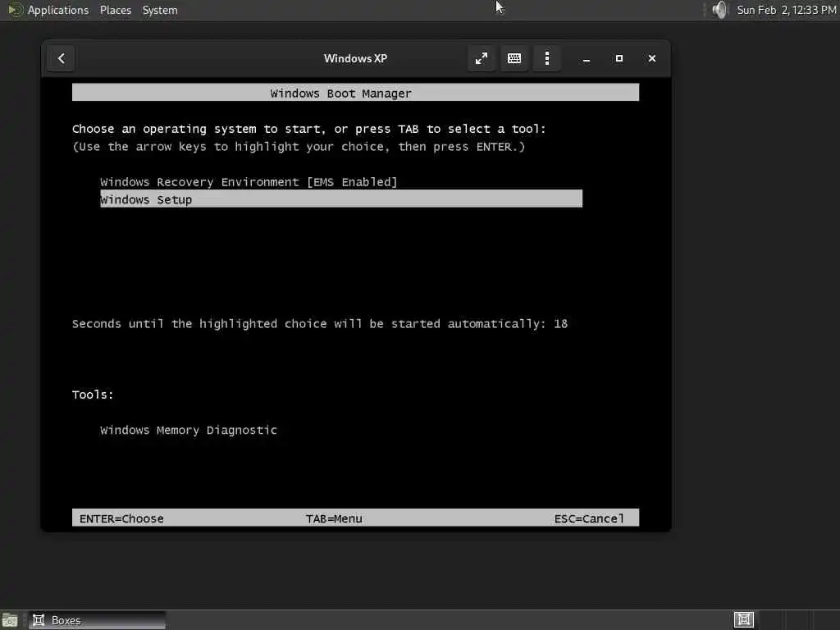Click the Windows Boot Manager title bar text
840x630 pixels.
340,94
